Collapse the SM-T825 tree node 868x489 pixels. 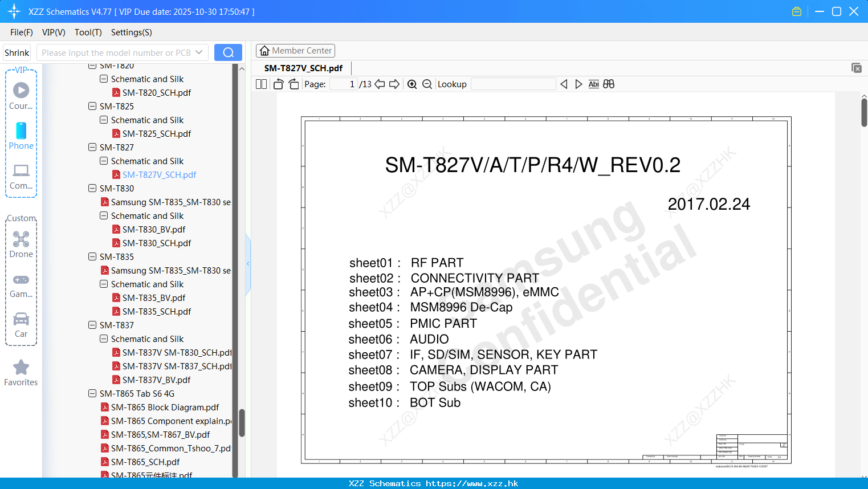pyautogui.click(x=92, y=106)
